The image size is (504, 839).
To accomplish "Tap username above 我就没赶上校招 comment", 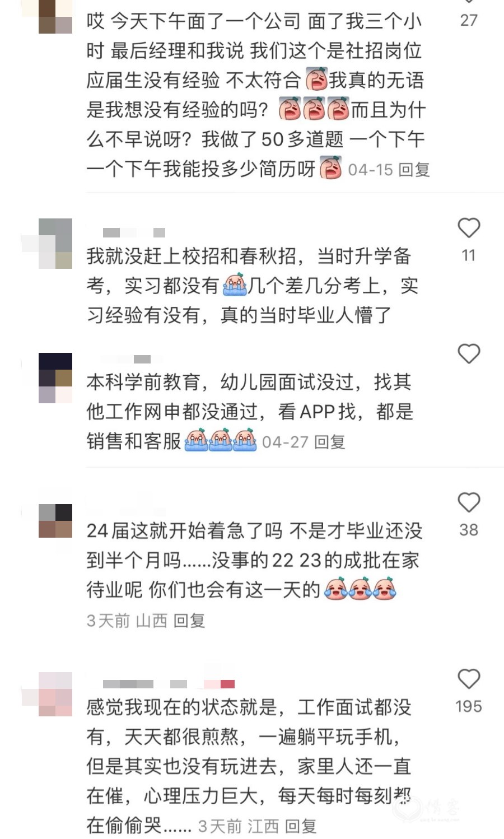I will coord(134,232).
